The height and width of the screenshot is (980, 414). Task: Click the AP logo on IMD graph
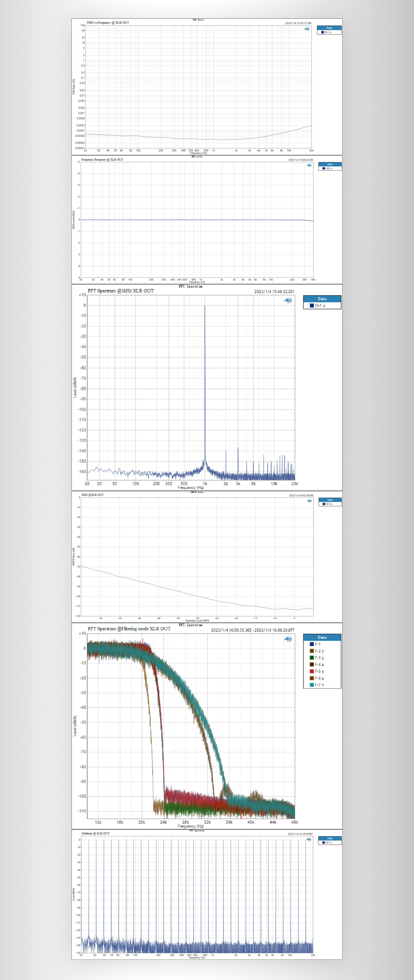click(309, 501)
